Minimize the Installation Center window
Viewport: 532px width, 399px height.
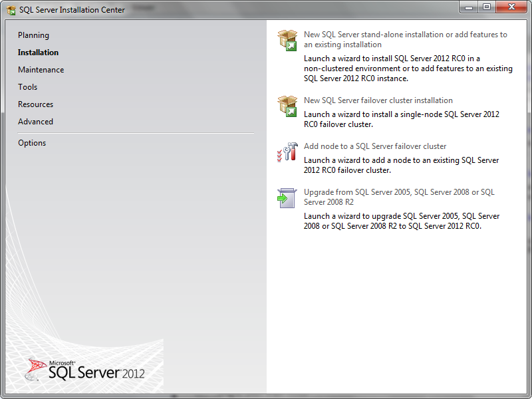coord(469,7)
